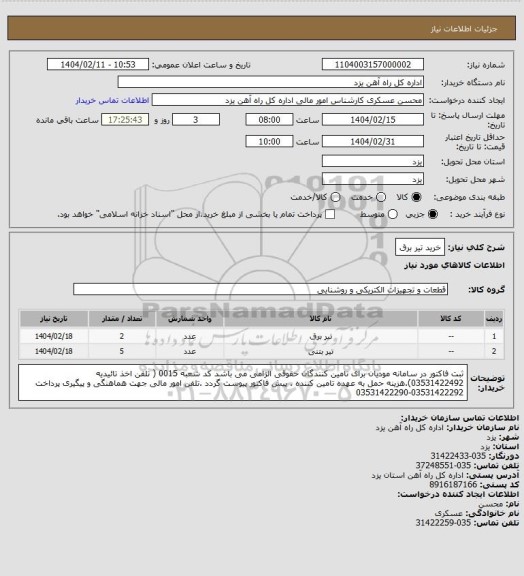Click the ردیف column header

click(494, 319)
